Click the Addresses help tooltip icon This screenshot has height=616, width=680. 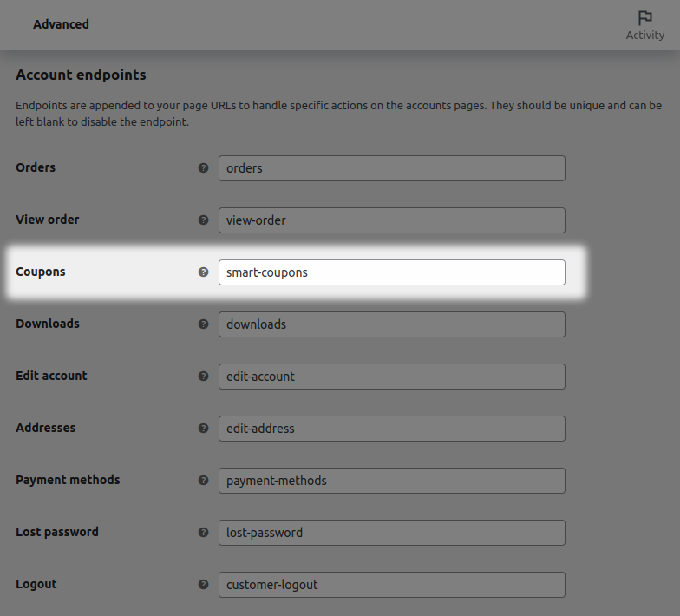(203, 429)
